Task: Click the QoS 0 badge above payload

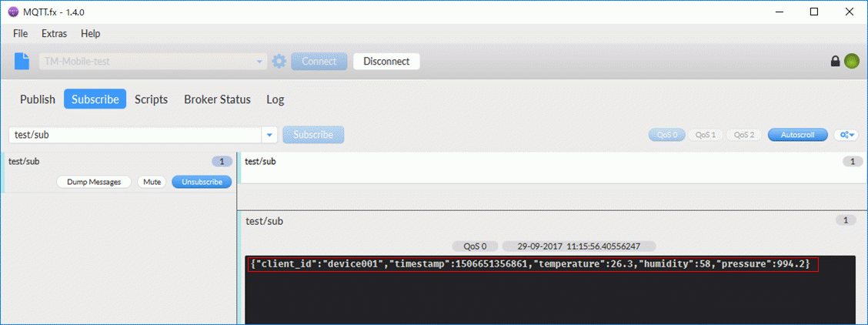Action: coord(476,246)
